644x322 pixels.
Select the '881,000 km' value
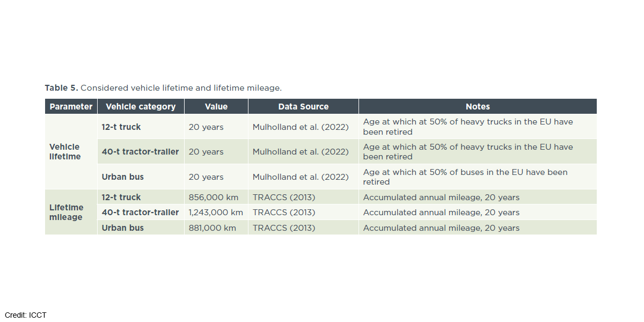[213, 228]
